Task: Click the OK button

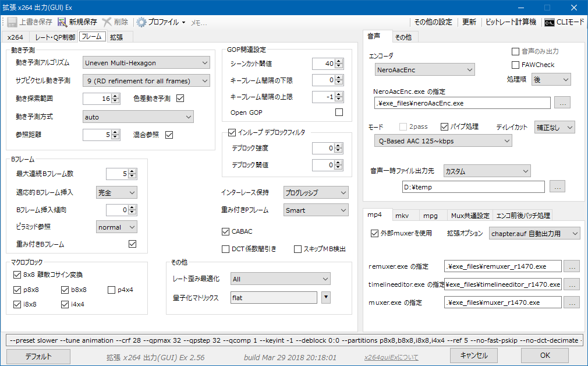Action: point(545,355)
